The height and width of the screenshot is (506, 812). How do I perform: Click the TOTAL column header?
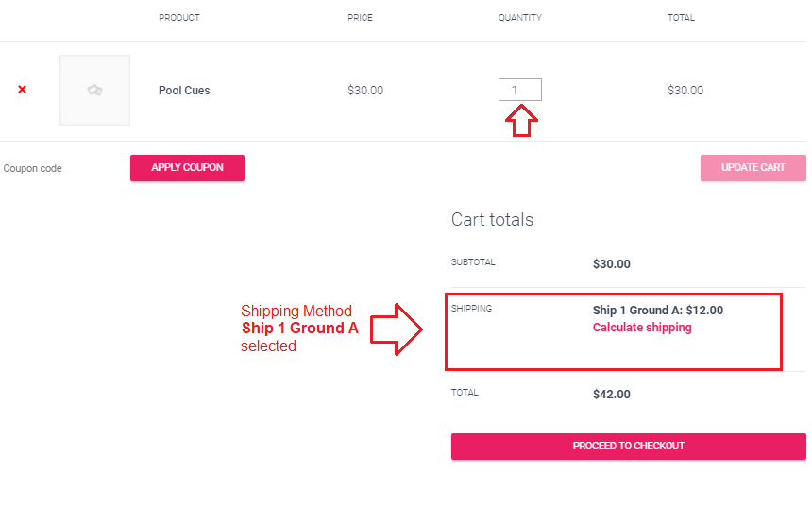click(681, 18)
